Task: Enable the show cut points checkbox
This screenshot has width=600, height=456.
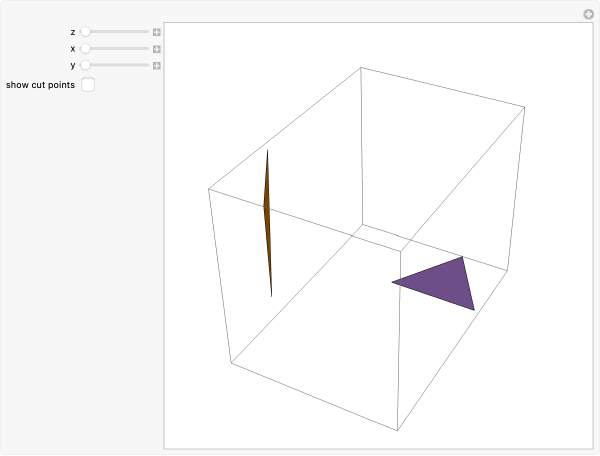Action: click(88, 85)
